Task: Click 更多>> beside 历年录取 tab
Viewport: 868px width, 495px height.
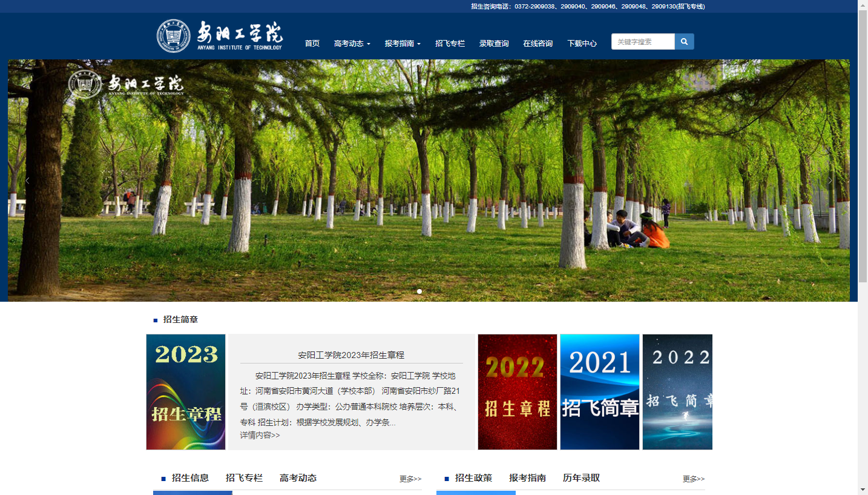Action: pos(694,479)
